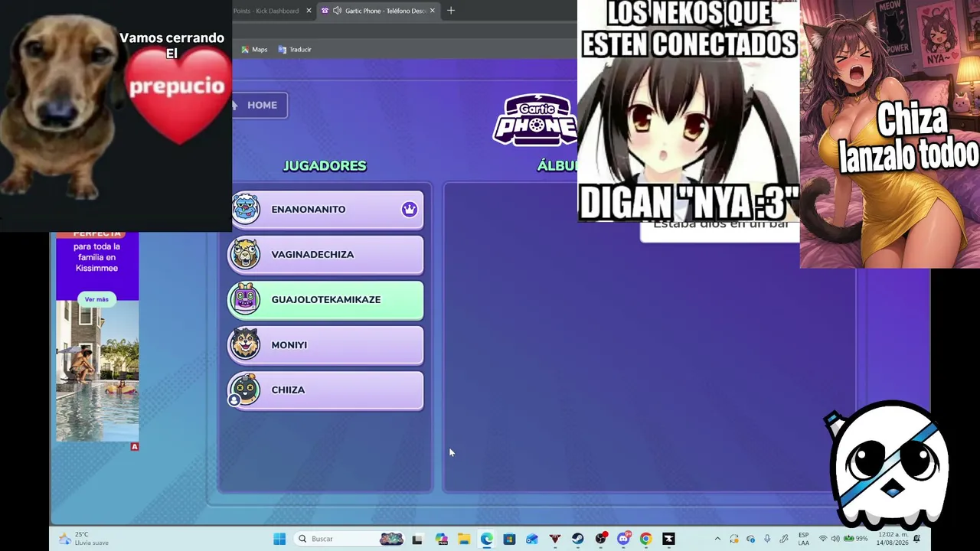The width and height of the screenshot is (980, 551).
Task: Select VAGINADECHIZA's avatar icon
Action: (246, 254)
